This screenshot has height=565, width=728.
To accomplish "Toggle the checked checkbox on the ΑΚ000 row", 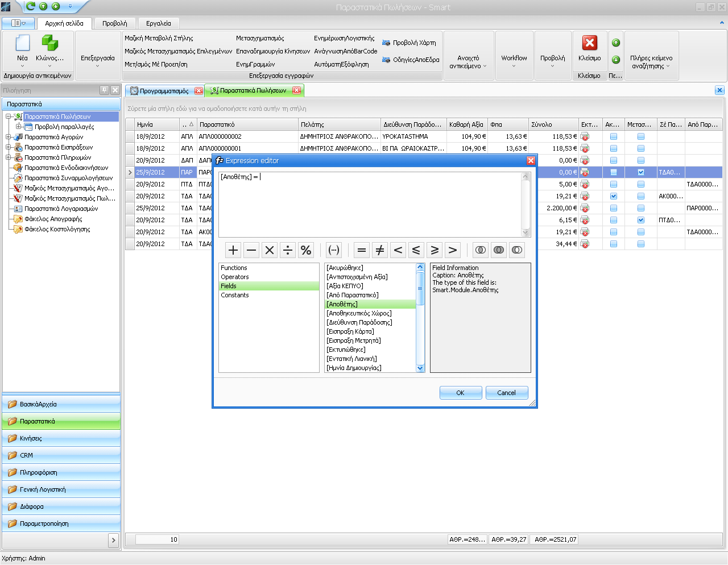I will [613, 196].
